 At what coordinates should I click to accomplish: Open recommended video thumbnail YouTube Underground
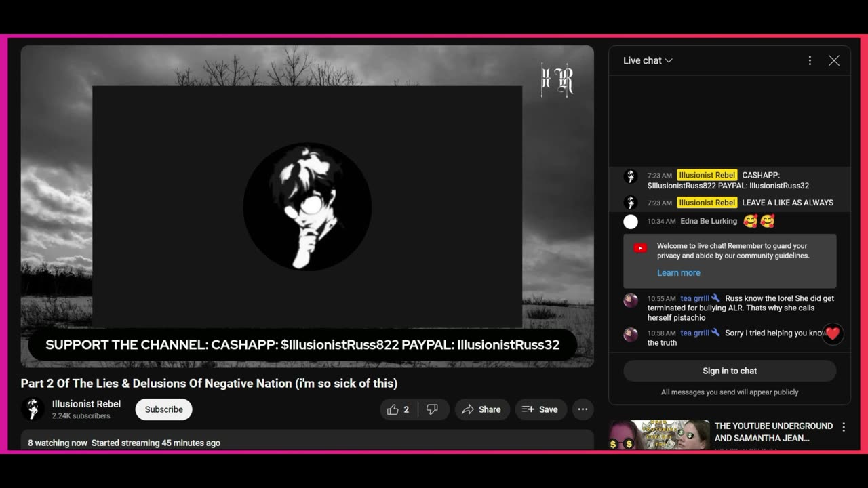(659, 435)
